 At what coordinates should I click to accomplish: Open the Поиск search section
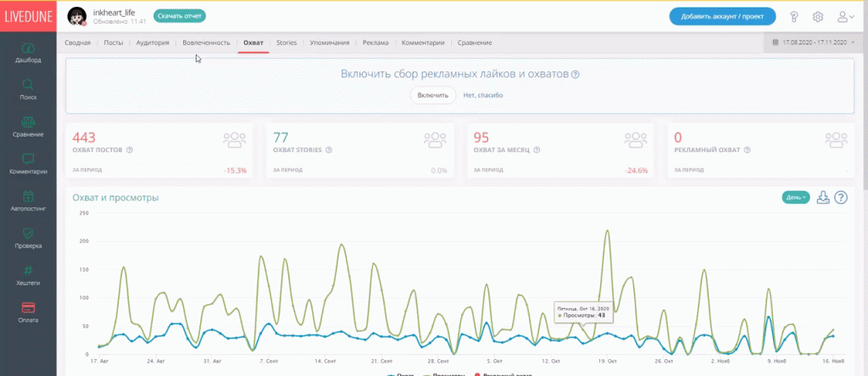28,89
